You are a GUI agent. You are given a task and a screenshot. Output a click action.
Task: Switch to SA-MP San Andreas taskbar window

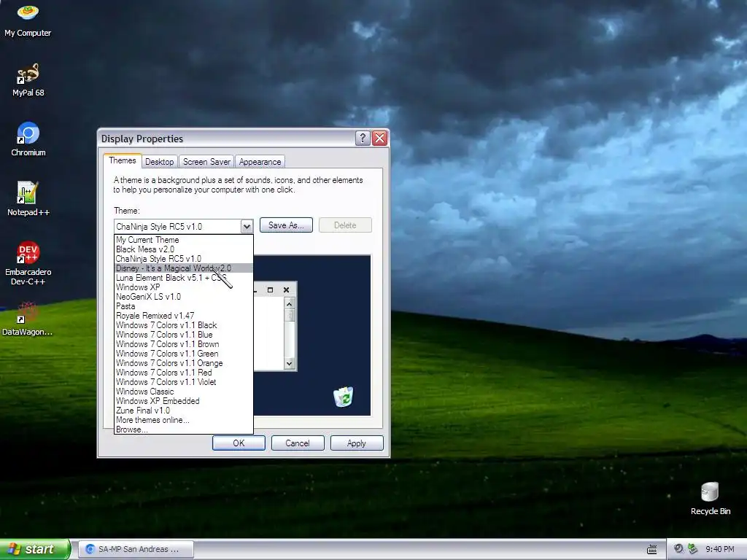(x=136, y=549)
